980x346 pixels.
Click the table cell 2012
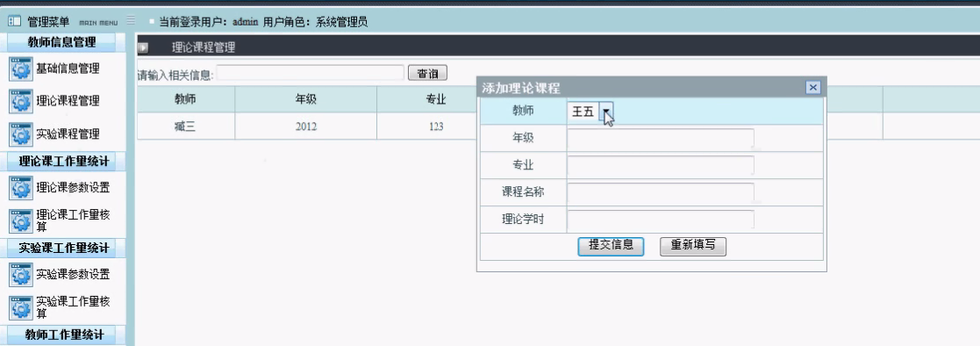click(306, 126)
